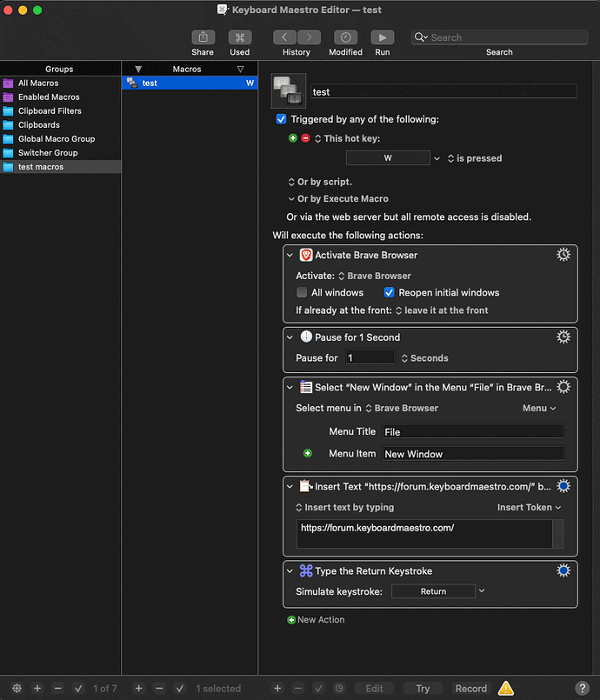Change the Seconds unit popup
Viewport: 600px width, 700px height.
coord(424,358)
